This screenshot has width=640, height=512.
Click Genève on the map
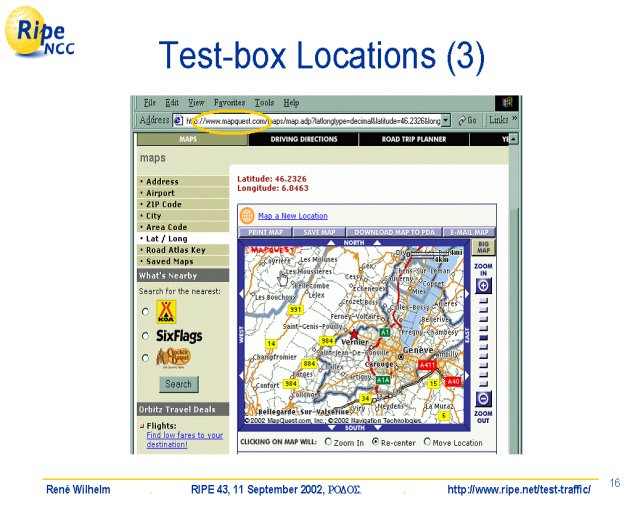(x=418, y=350)
